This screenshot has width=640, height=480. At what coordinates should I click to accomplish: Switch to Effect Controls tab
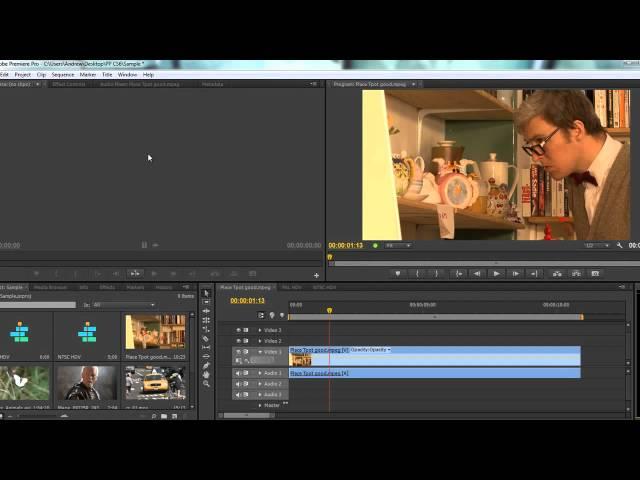point(69,84)
